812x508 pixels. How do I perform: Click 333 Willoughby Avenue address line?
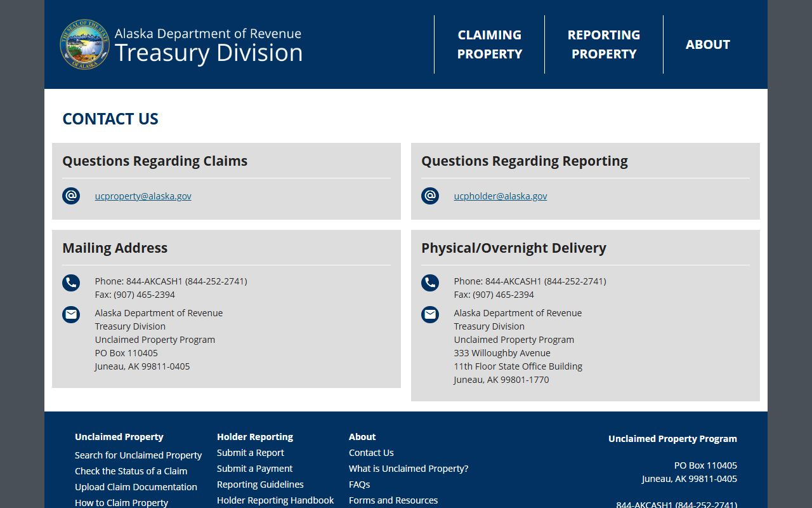click(502, 353)
